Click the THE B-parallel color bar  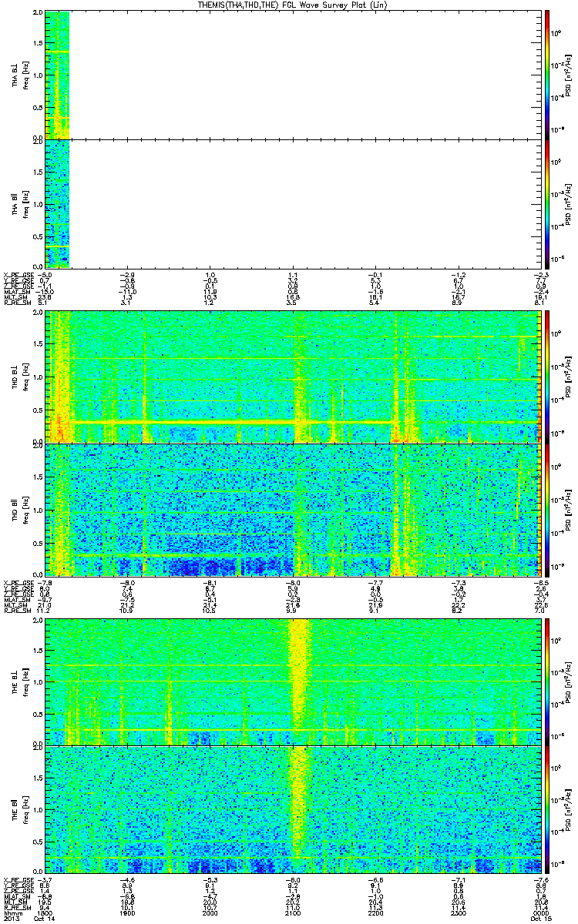(546, 809)
